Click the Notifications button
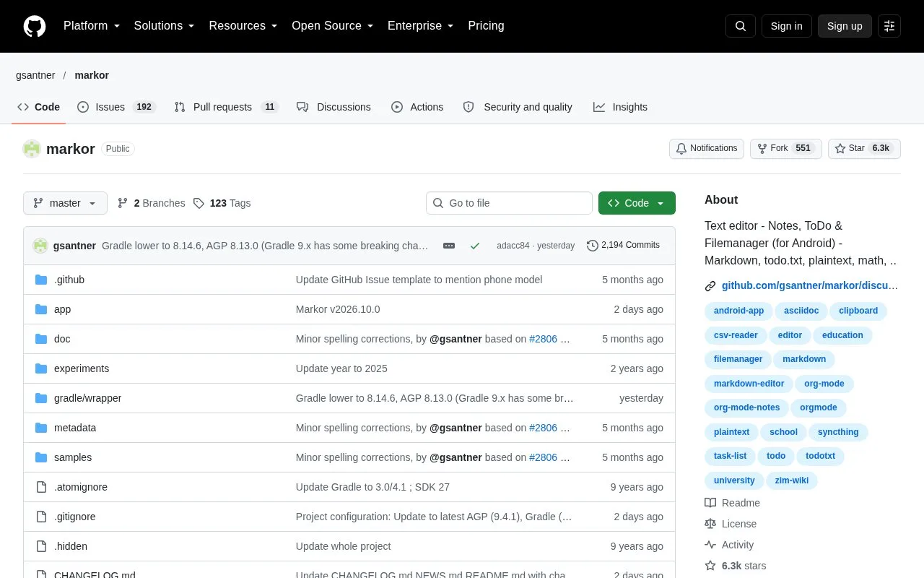The width and height of the screenshot is (924, 578). (707, 149)
